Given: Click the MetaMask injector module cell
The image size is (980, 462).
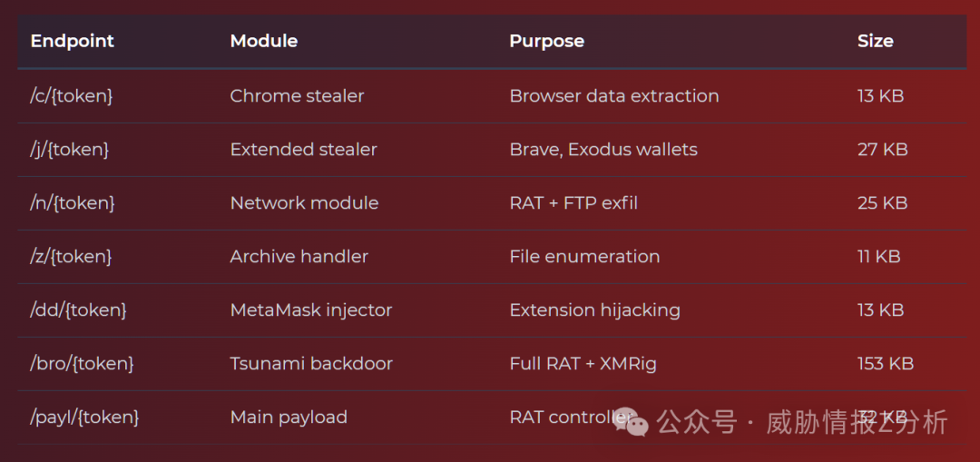Looking at the screenshot, I should tap(311, 310).
